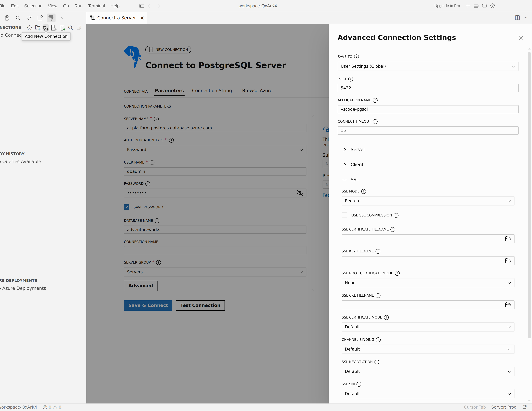Click the server icon with green dot
532x411 pixels.
tap(63, 28)
